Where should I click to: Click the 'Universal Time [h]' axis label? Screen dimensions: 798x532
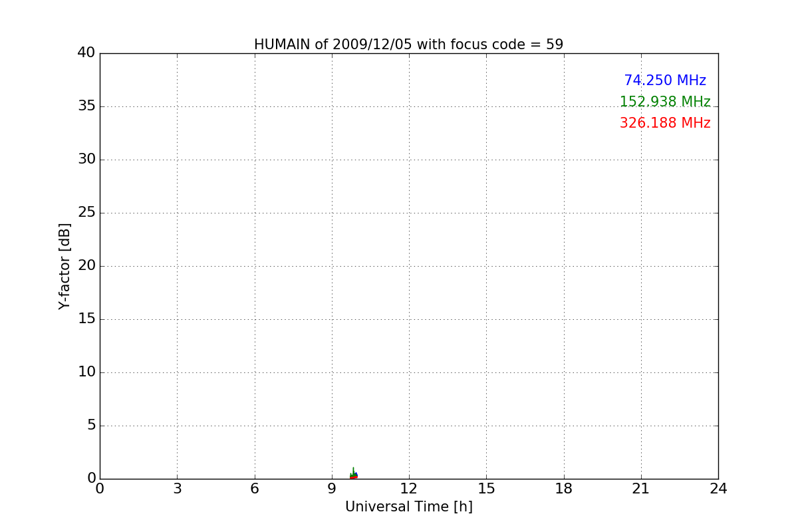point(409,507)
